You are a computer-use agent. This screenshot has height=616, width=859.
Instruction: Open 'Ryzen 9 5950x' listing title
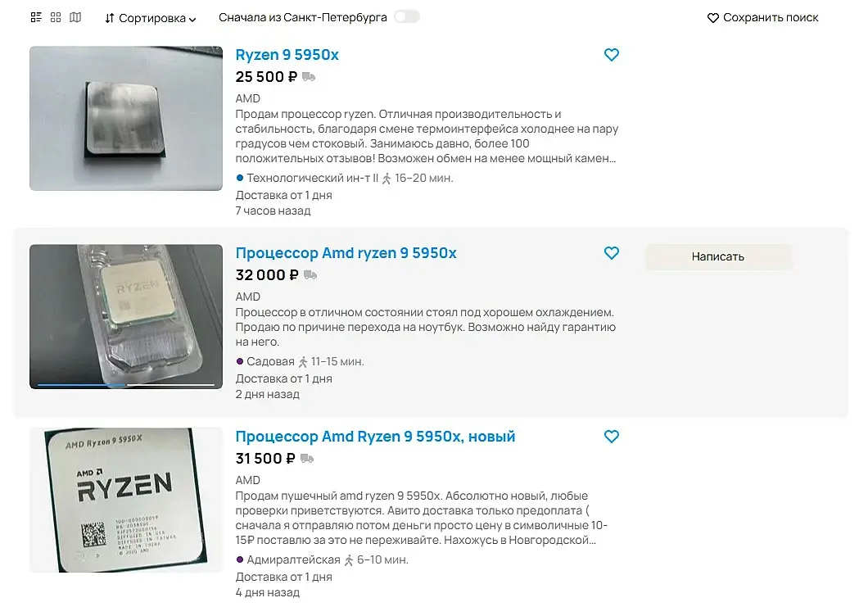[287, 55]
